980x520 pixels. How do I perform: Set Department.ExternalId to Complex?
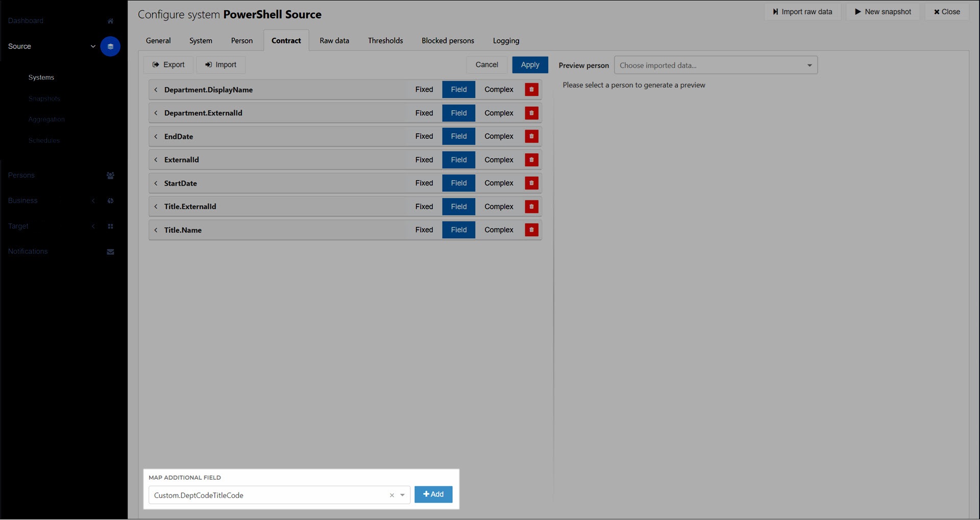tap(499, 113)
